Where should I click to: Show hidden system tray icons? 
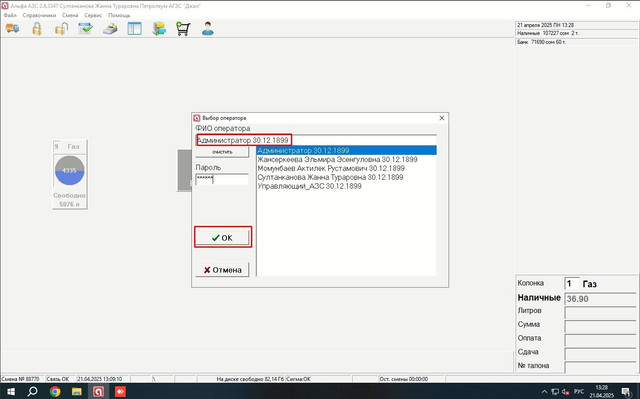point(544,392)
